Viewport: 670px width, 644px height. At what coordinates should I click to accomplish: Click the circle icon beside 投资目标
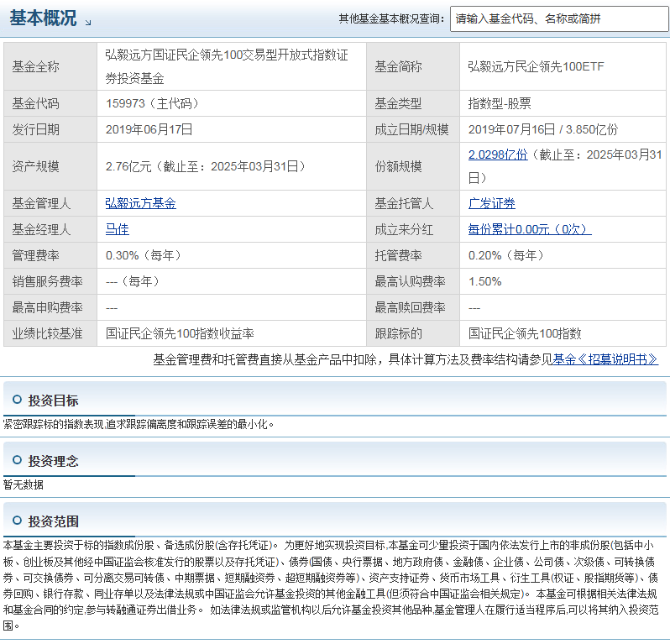tap(17, 400)
